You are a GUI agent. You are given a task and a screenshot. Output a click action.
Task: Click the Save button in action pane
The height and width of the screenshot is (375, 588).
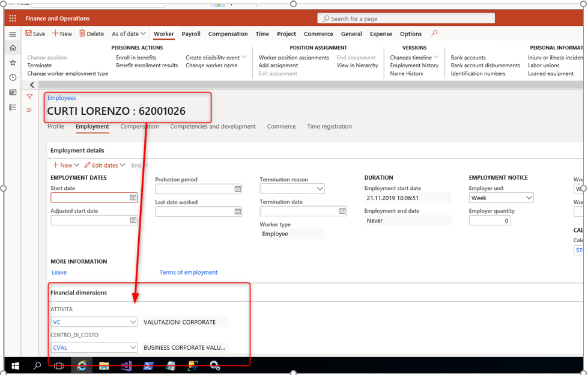[35, 34]
